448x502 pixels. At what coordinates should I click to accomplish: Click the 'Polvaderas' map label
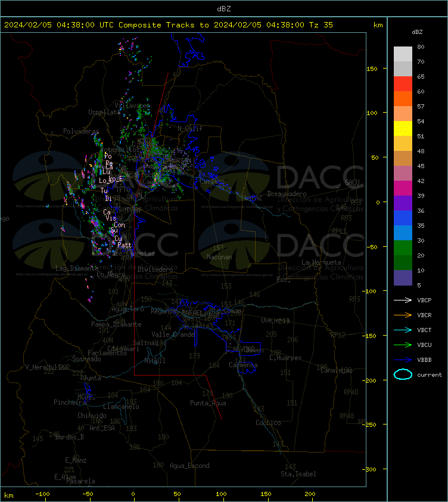click(x=81, y=131)
